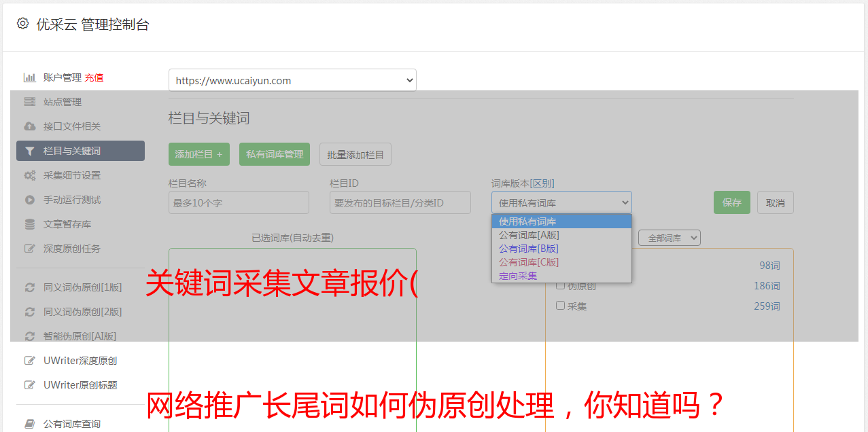Open 深度原创任务 via its edit icon

(30, 249)
